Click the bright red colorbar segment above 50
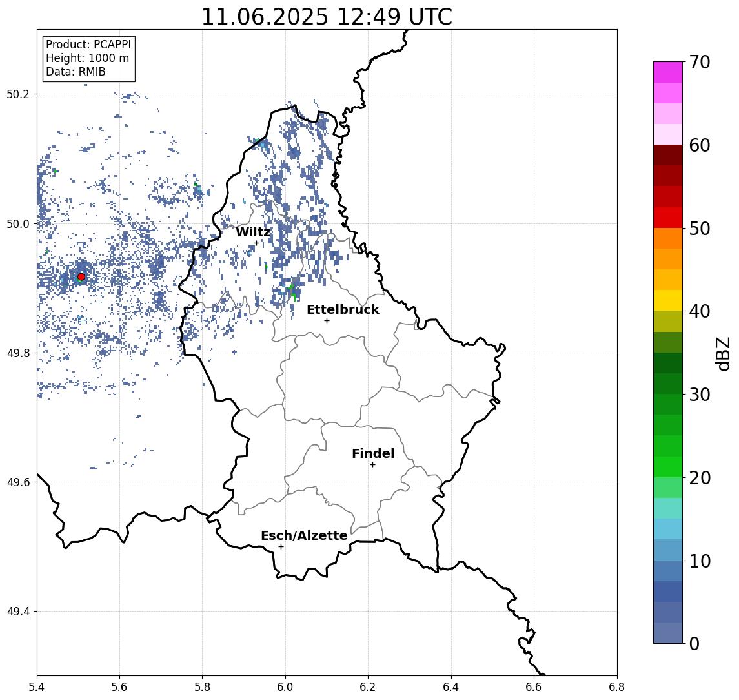Viewport: 739px width, 700px height. click(x=668, y=218)
